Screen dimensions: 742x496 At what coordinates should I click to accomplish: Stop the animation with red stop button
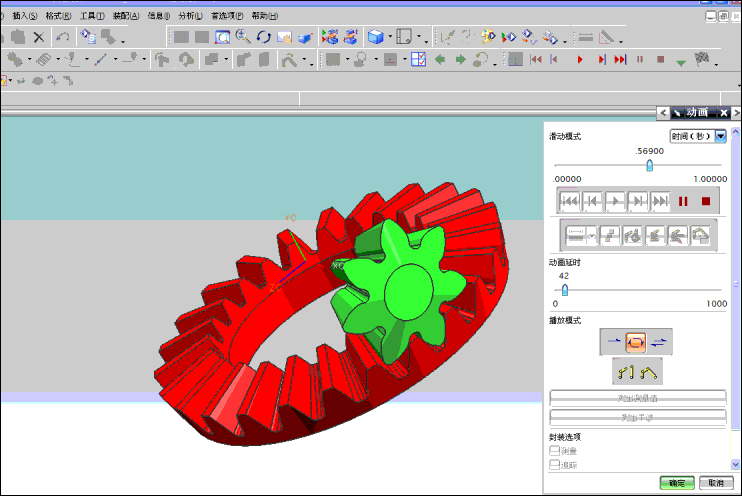click(706, 202)
